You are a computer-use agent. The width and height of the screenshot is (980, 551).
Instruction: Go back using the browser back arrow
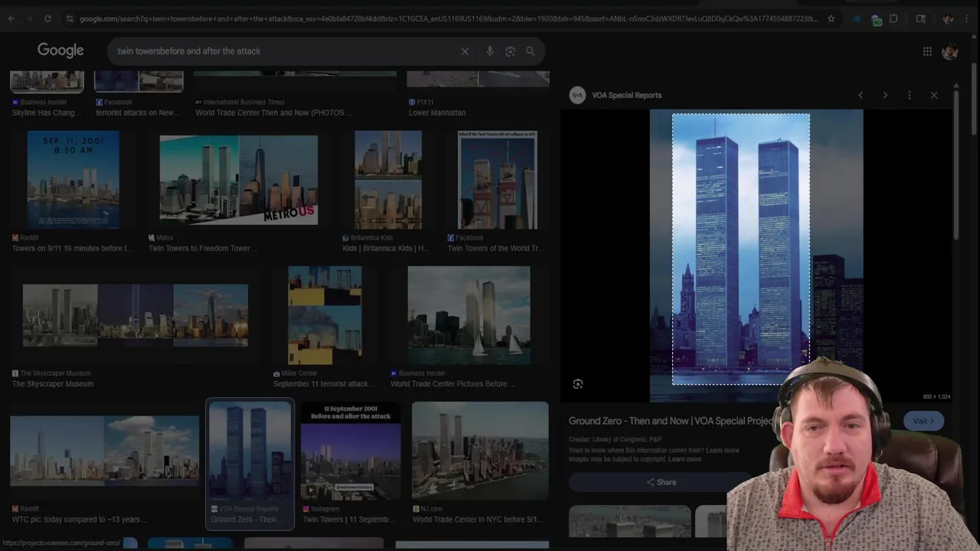11,18
